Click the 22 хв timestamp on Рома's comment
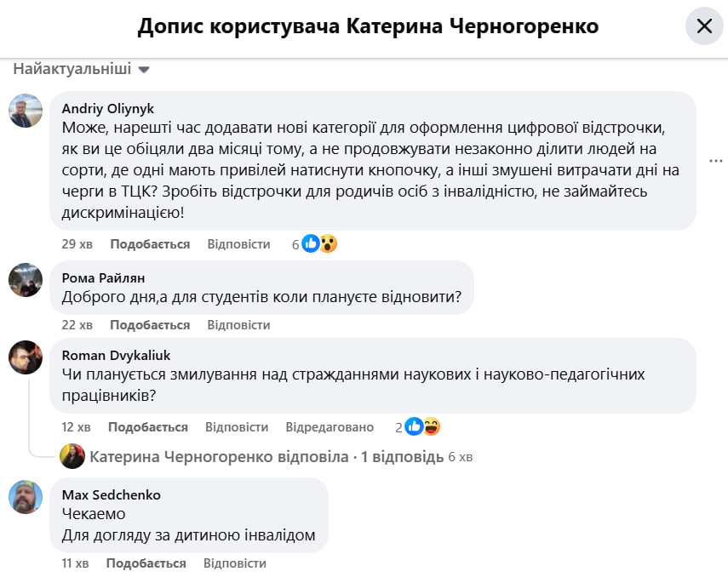 (77, 325)
